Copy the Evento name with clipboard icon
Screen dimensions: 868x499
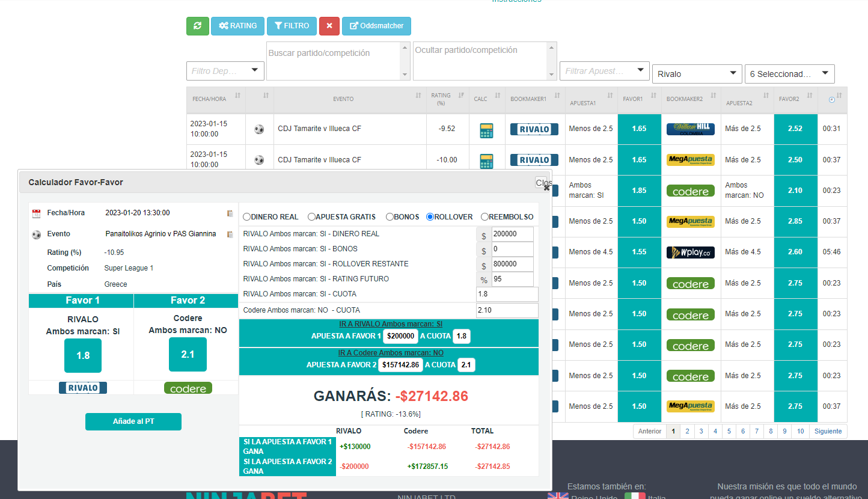(x=230, y=234)
